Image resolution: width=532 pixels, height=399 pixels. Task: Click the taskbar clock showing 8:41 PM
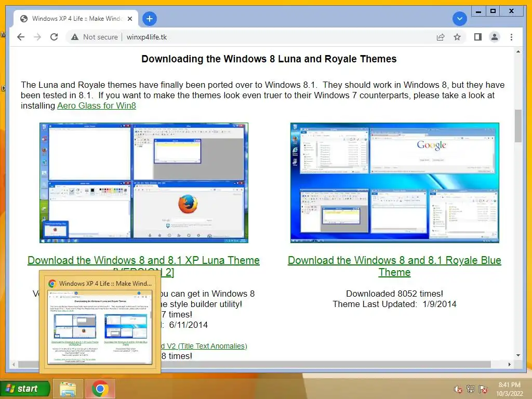509,389
